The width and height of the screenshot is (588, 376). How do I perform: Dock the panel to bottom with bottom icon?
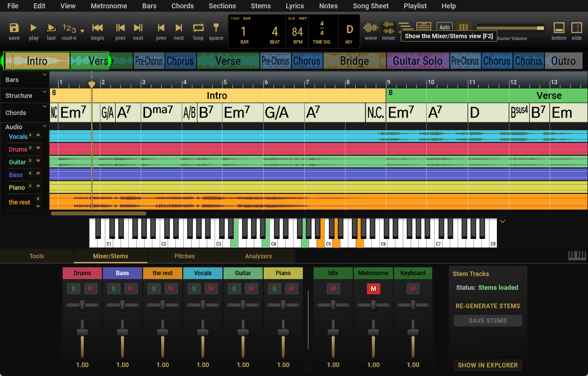click(559, 28)
